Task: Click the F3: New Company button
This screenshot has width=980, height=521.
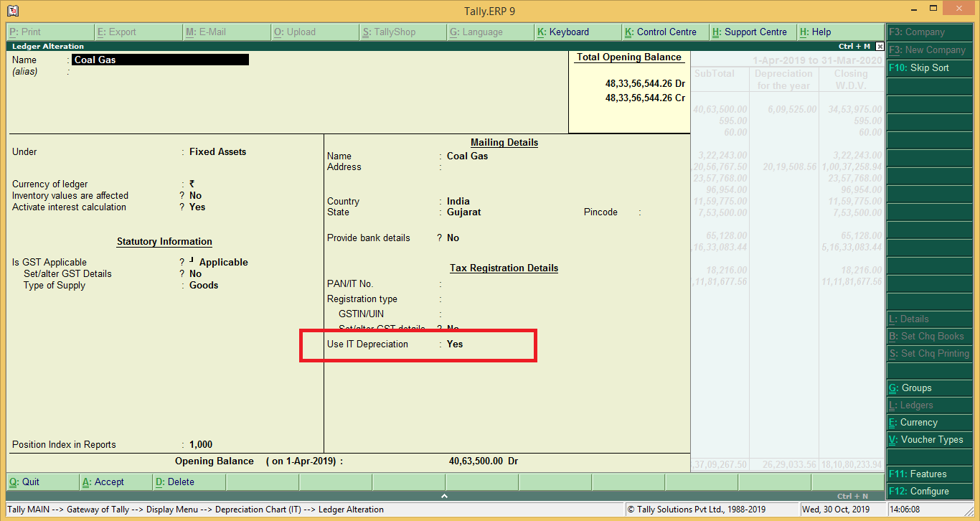Action: 930,50
